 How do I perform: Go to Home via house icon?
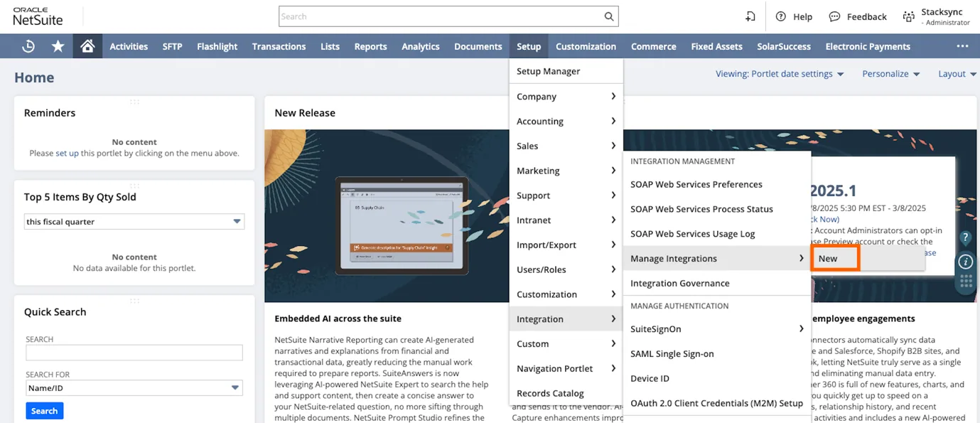pos(87,46)
